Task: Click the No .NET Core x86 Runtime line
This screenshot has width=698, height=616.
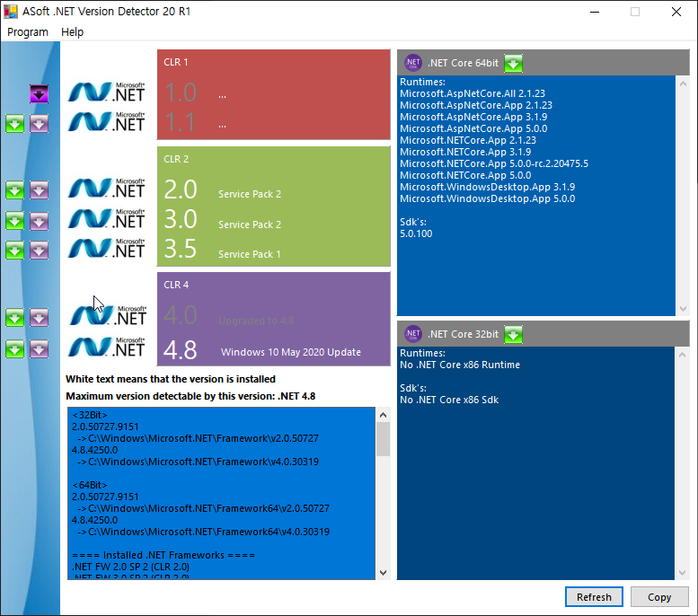Action: click(x=460, y=365)
